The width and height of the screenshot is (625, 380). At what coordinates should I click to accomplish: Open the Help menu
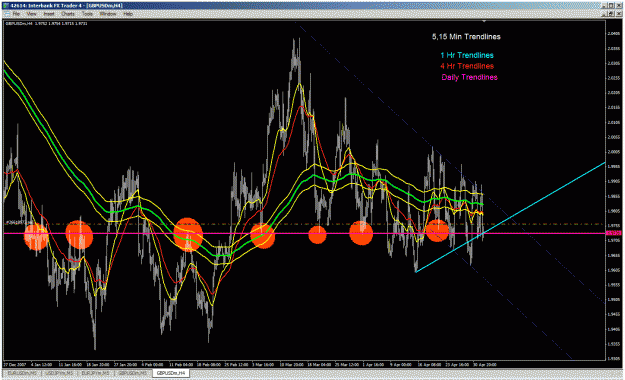128,14
